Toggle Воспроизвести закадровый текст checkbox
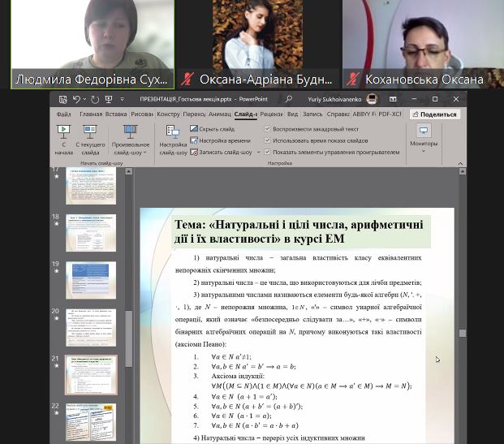 (268, 129)
